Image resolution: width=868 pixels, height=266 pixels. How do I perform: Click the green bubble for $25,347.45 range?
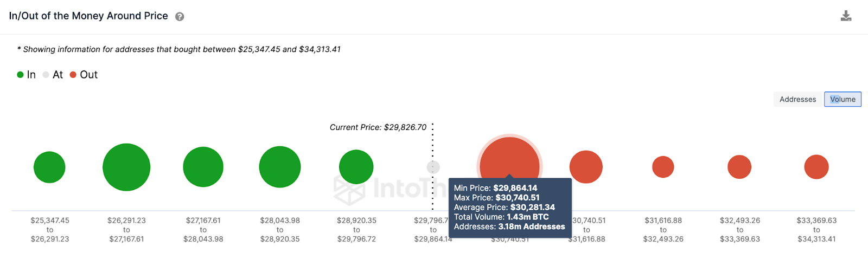click(49, 167)
